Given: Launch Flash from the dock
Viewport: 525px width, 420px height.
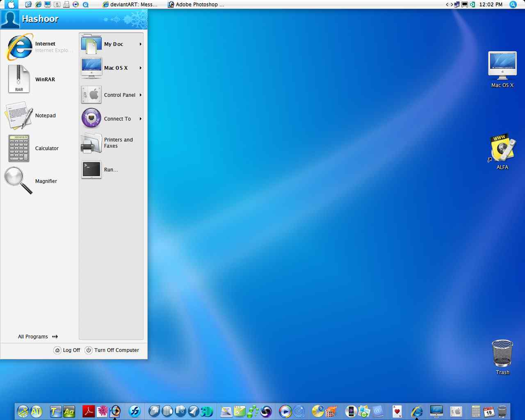Looking at the screenshot, I should [135, 411].
